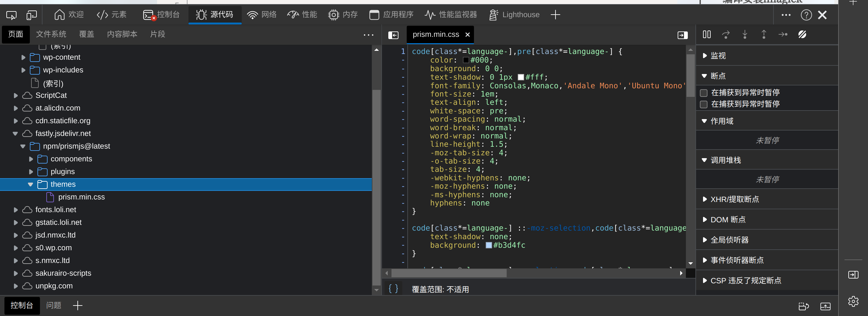Screen dimensions: 868x316
Task: Expand the plugins folder
Action: [31, 172]
